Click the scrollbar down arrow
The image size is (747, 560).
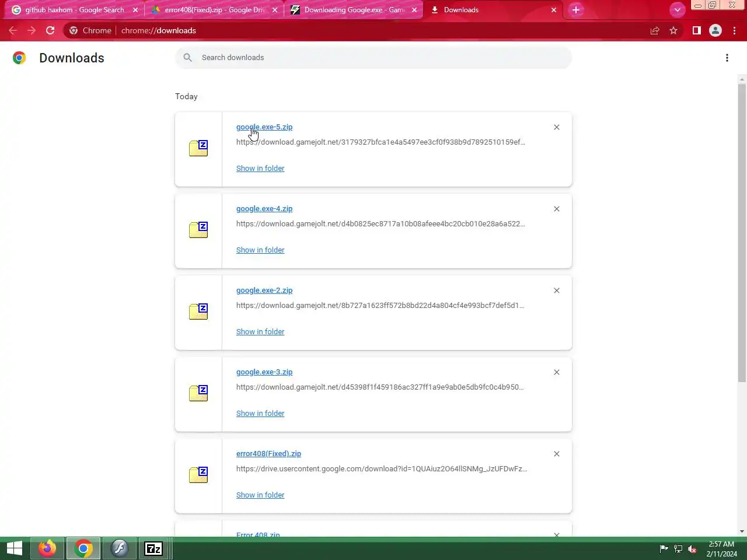click(x=742, y=531)
